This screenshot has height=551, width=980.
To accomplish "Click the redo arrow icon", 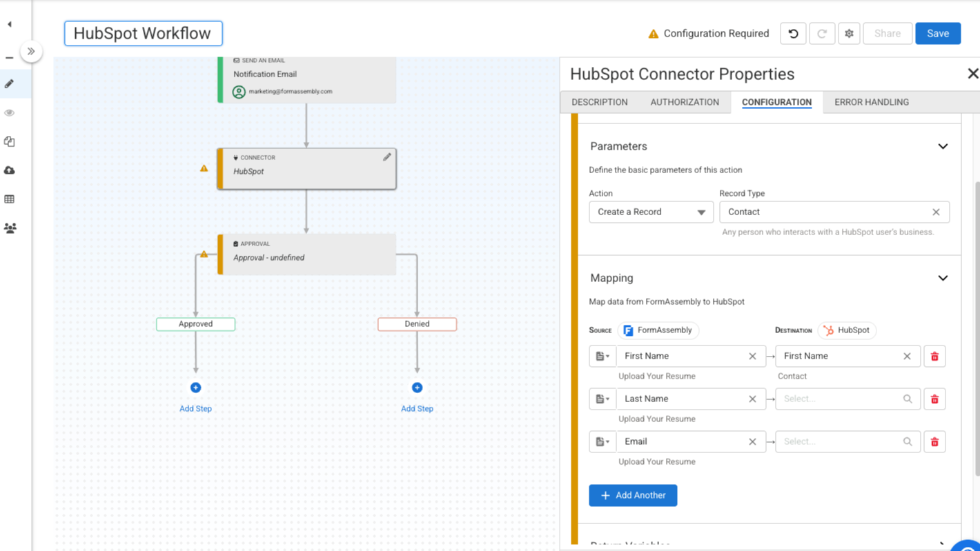I will 822,33.
